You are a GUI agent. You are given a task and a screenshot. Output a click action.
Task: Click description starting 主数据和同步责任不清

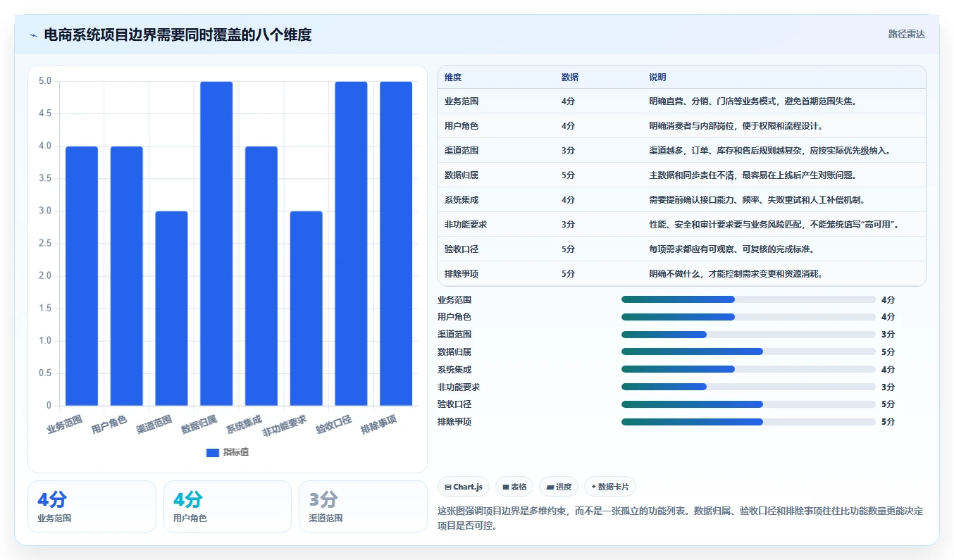[x=753, y=175]
